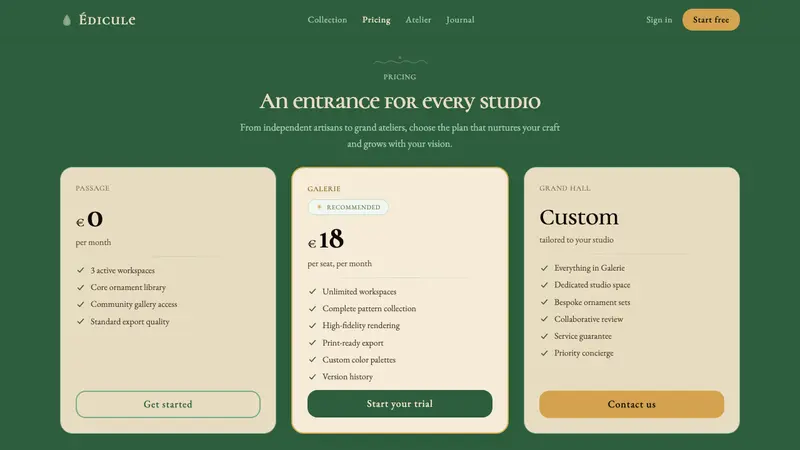Screen dimensions: 800x450
Task: Open the Pricing nav item
Action: pyautogui.click(x=376, y=20)
